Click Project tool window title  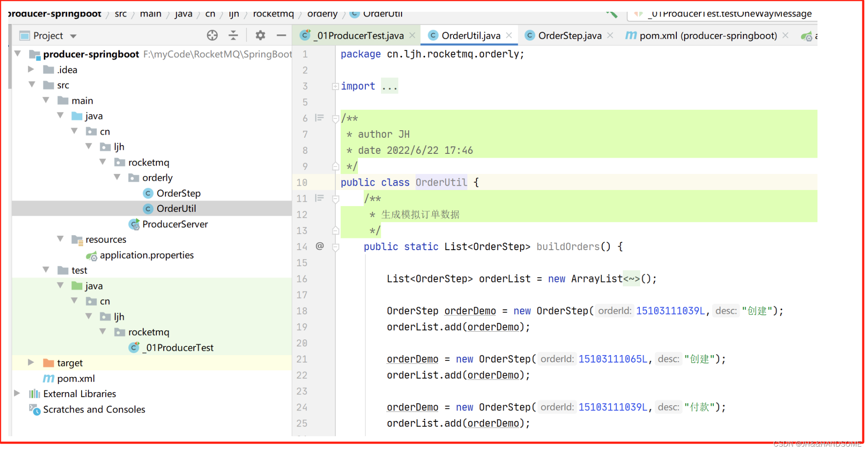click(48, 36)
